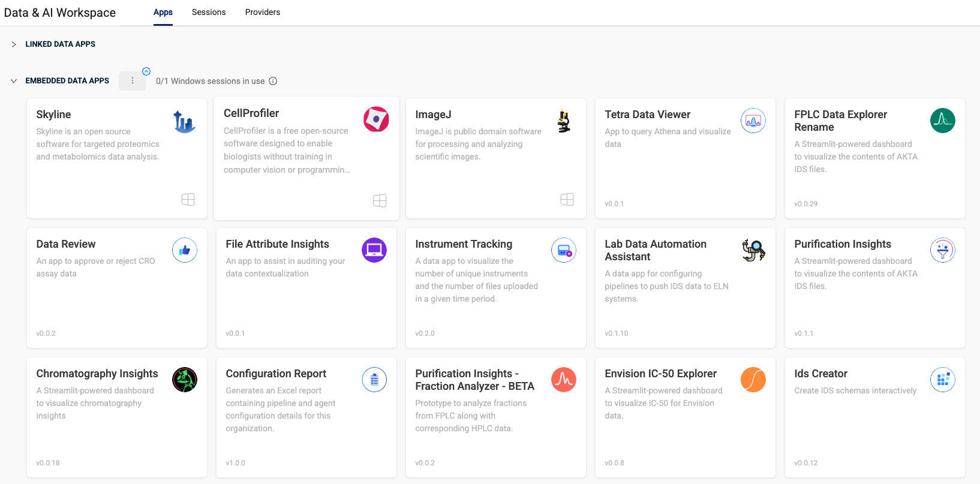Click the 'Purification Insights' card title

[x=843, y=244]
